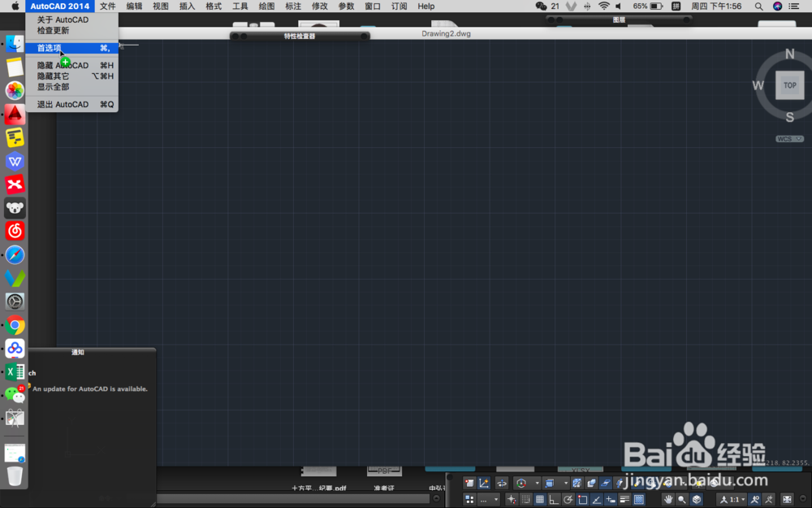
Task: Toggle Snap Mode in status bar
Action: click(525, 500)
